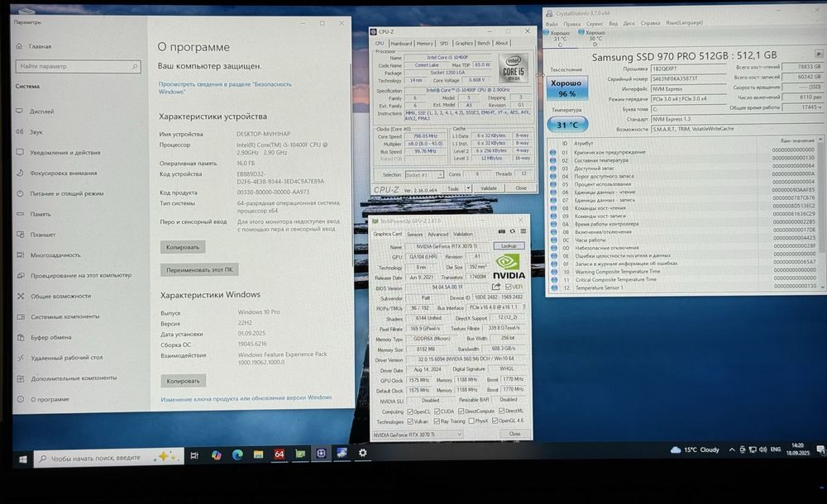This screenshot has width=827, height=504.
Task: Open the Файл menu in CrystalDiskInfo
Action: (x=552, y=24)
